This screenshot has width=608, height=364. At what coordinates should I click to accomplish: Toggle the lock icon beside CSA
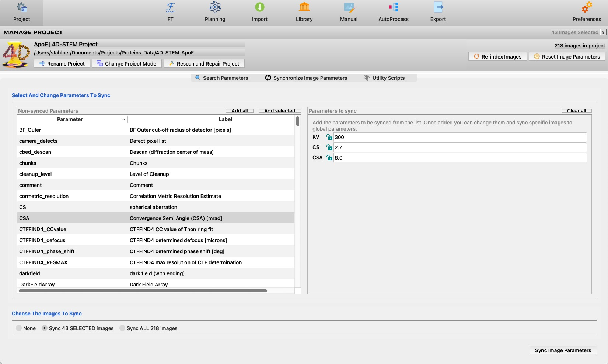click(329, 158)
